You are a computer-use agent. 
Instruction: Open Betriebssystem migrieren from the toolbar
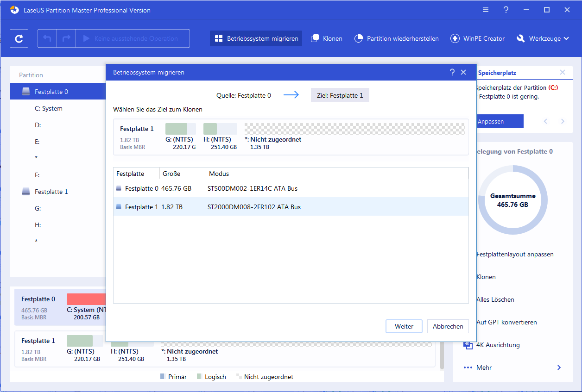pos(256,38)
